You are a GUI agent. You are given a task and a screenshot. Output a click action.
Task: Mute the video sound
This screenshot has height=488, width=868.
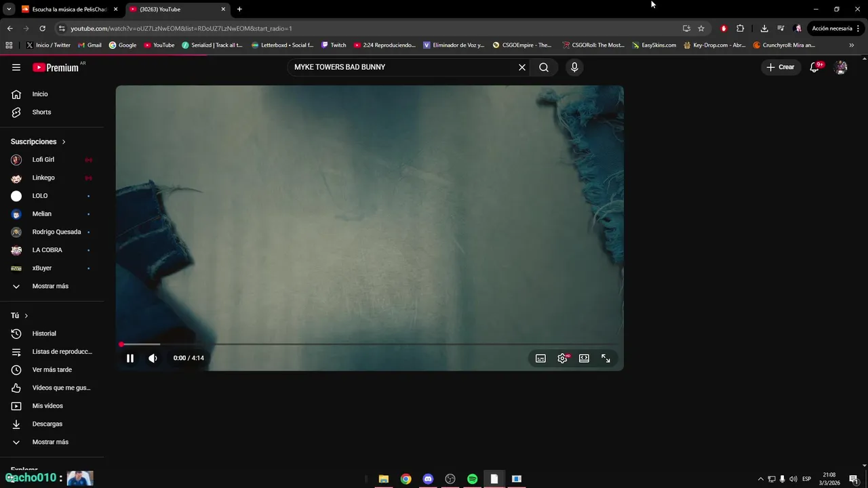pyautogui.click(x=153, y=359)
